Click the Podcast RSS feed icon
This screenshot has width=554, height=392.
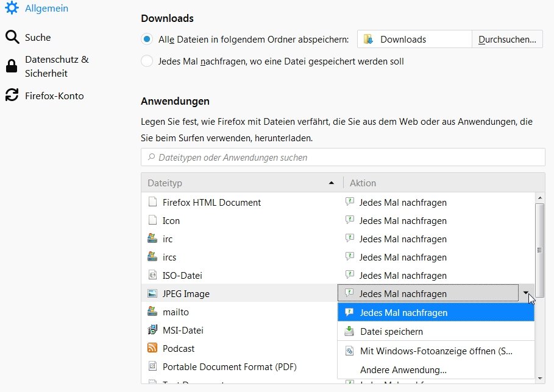152,348
